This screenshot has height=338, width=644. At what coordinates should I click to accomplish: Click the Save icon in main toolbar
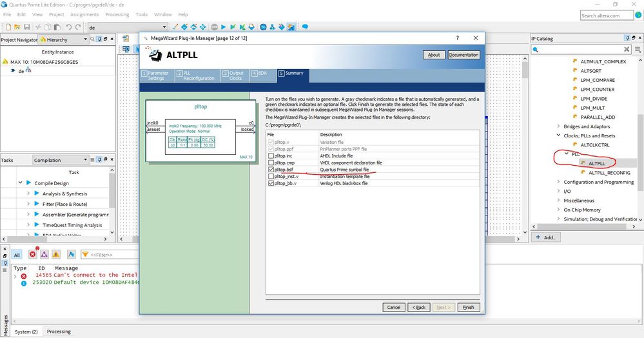pos(26,27)
